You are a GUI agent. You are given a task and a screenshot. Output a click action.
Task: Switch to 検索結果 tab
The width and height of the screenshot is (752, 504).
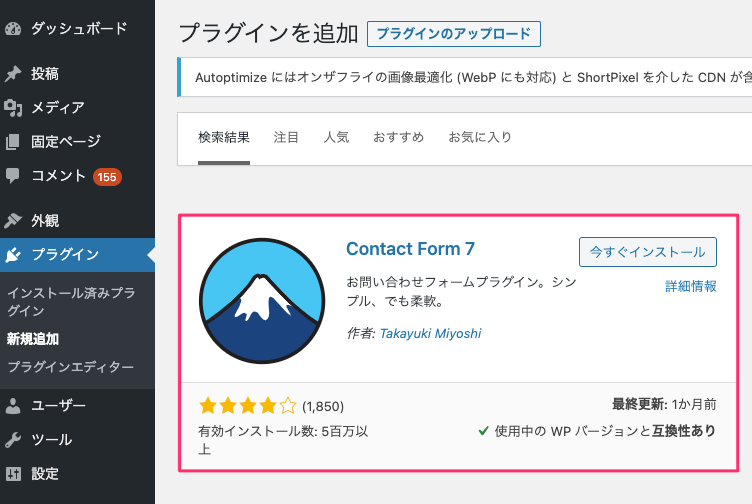(x=223, y=137)
